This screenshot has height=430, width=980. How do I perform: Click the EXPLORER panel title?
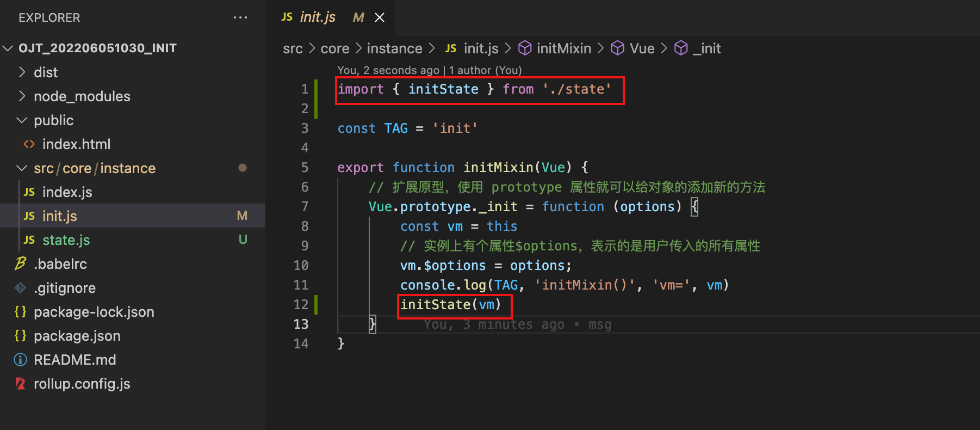click(x=49, y=17)
